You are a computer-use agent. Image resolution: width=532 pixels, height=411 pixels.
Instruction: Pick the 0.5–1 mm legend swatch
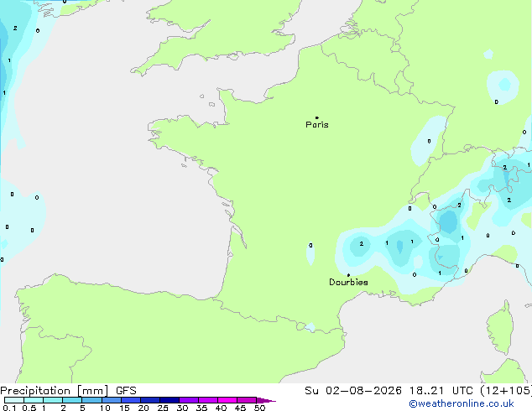(x=34, y=400)
